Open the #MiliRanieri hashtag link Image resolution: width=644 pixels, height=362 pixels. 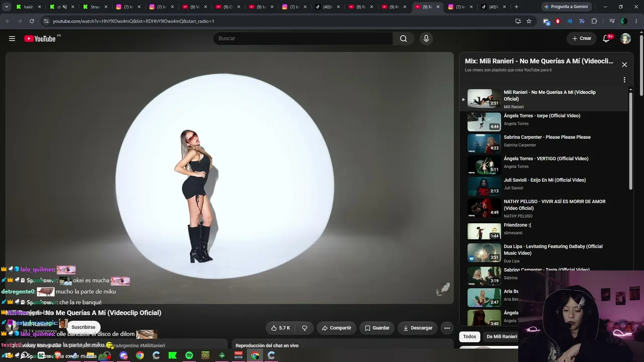(152, 346)
